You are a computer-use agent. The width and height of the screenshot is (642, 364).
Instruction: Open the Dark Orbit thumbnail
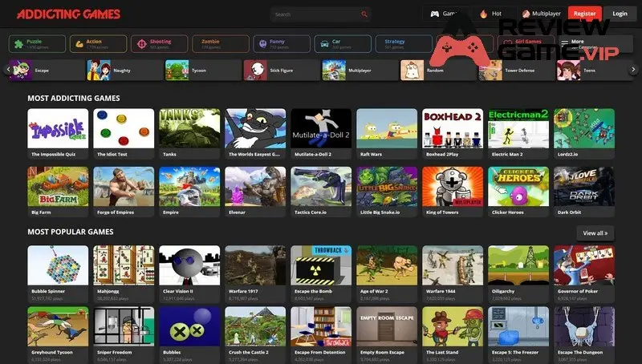[x=584, y=187]
